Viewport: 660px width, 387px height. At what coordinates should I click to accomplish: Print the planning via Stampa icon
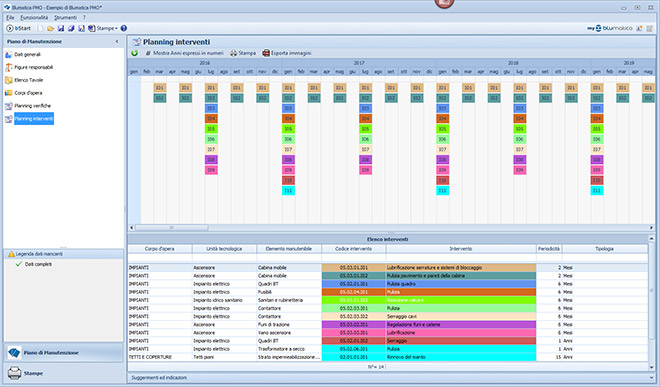point(234,53)
